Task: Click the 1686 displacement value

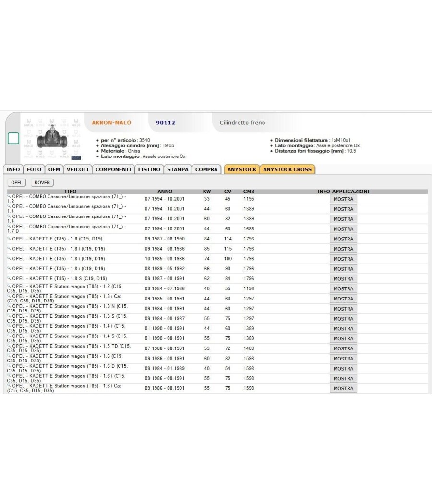Action: click(249, 229)
